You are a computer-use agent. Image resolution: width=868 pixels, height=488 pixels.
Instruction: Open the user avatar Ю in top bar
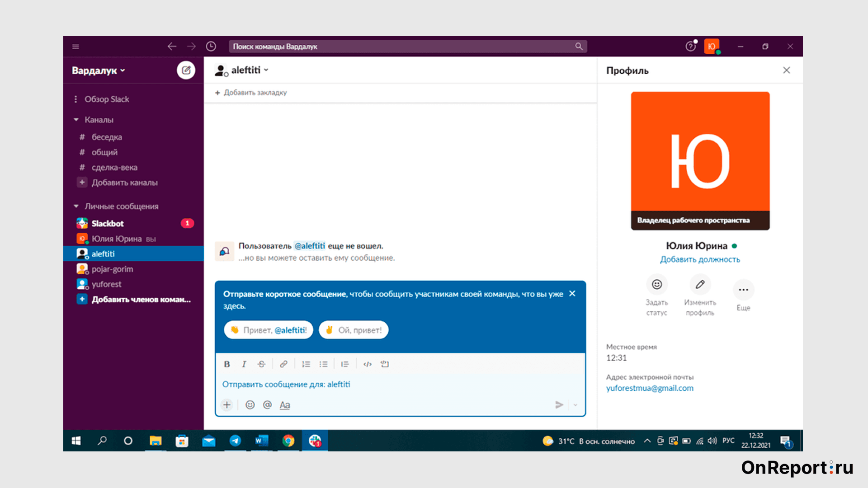[712, 47]
